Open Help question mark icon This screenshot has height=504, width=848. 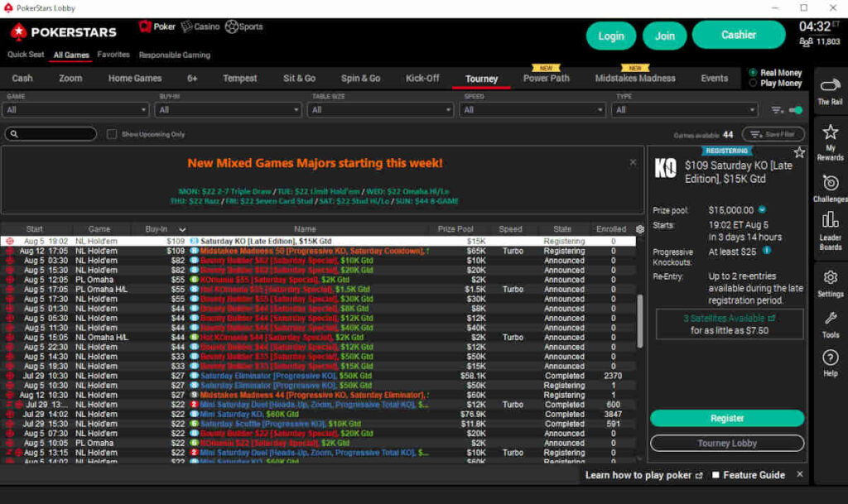tap(830, 362)
